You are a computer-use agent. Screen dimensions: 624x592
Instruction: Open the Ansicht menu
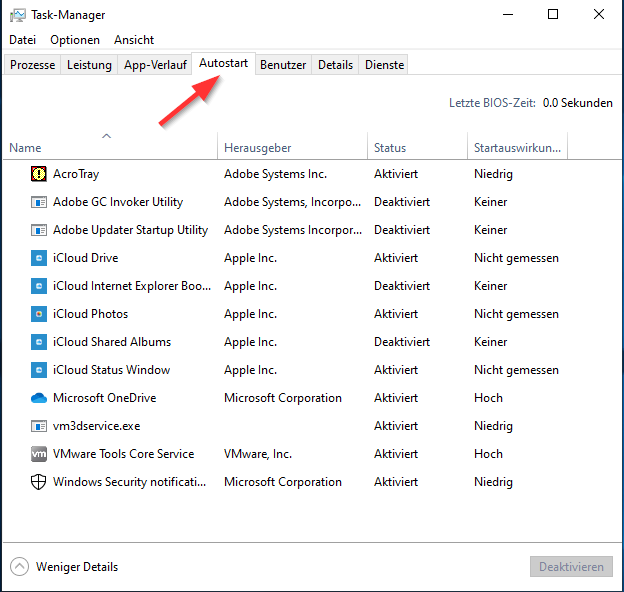click(x=134, y=40)
